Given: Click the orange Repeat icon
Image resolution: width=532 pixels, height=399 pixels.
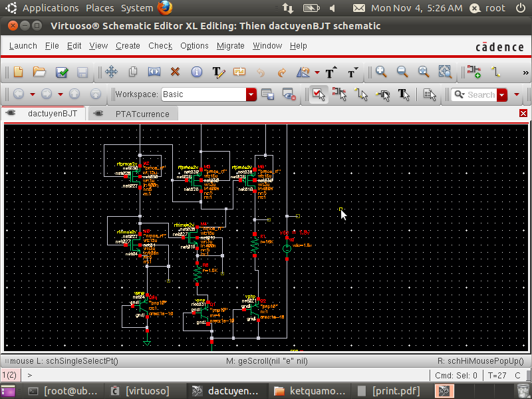Looking at the screenshot, I should 239,72.
